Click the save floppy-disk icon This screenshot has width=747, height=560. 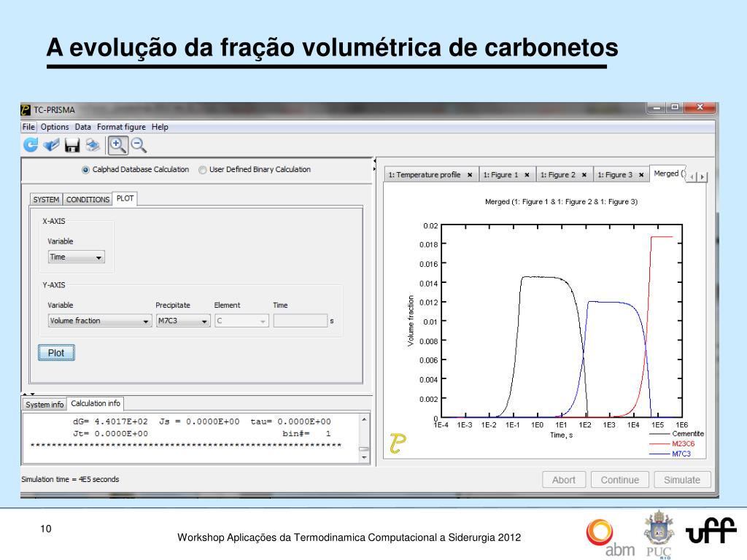pyautogui.click(x=72, y=145)
